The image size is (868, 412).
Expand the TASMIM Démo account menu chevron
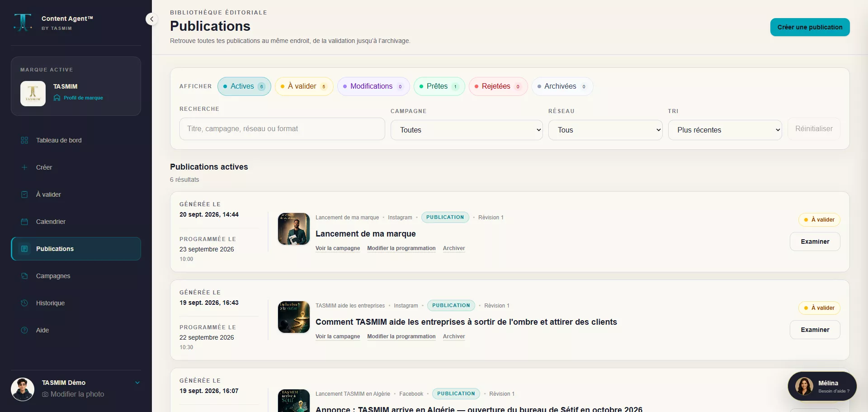pyautogui.click(x=137, y=383)
